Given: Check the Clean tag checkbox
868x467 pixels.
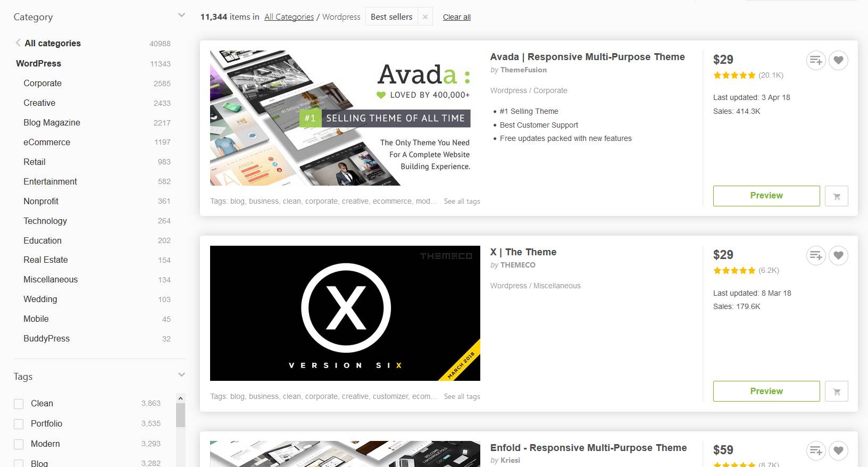Looking at the screenshot, I should (x=19, y=404).
